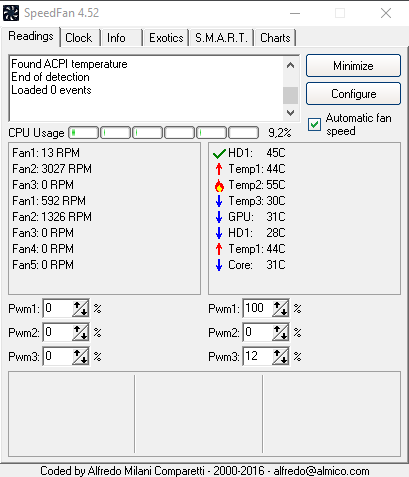Open the Clock tab

coord(79,38)
